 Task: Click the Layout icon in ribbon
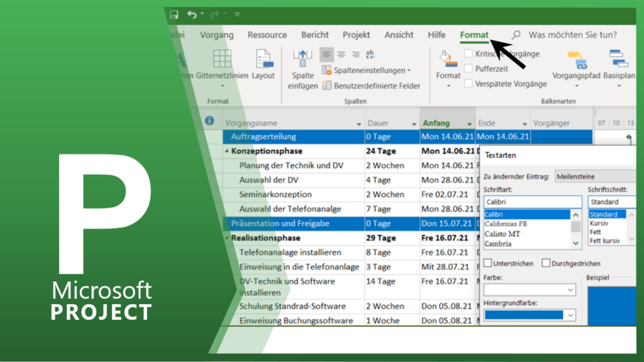[264, 59]
